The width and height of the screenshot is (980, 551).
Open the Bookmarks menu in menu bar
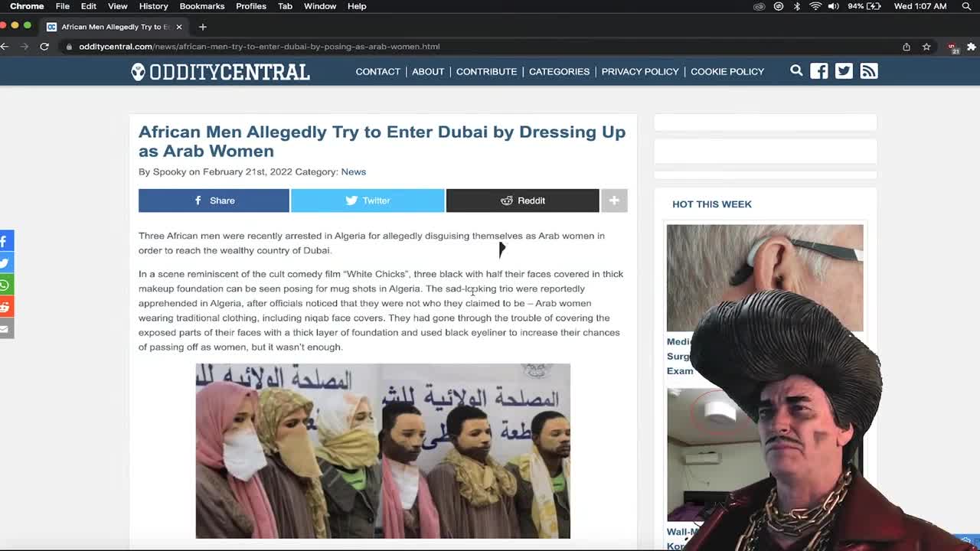pos(202,6)
